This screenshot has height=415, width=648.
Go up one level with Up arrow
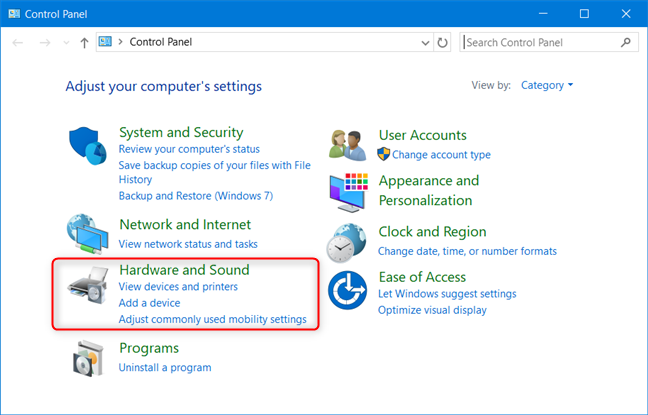coord(84,43)
